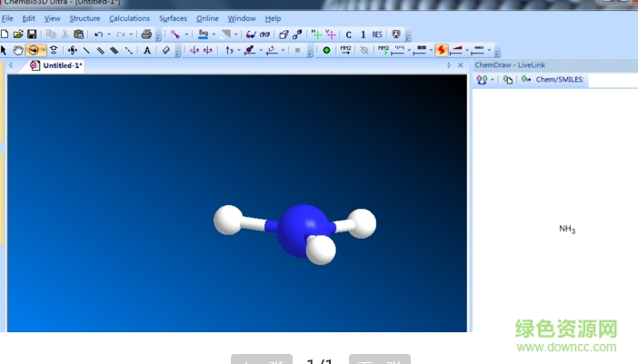Toggle residue labels RES button

click(x=377, y=34)
